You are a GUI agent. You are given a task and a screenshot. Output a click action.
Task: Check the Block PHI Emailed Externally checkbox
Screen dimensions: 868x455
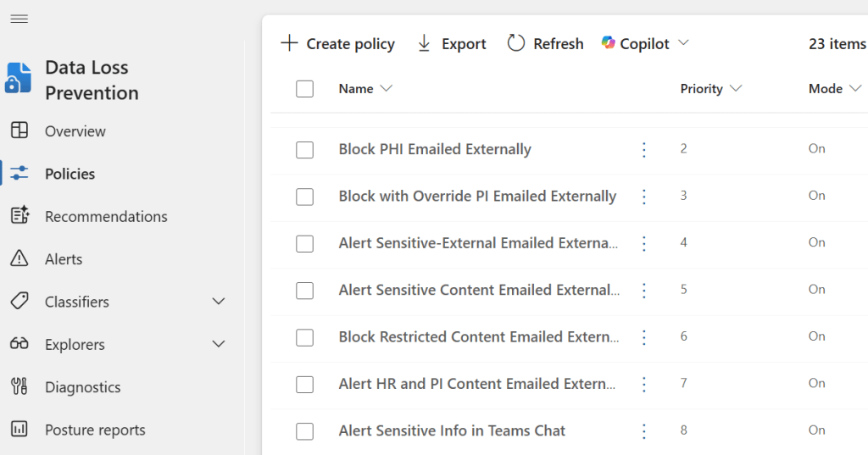pyautogui.click(x=304, y=150)
